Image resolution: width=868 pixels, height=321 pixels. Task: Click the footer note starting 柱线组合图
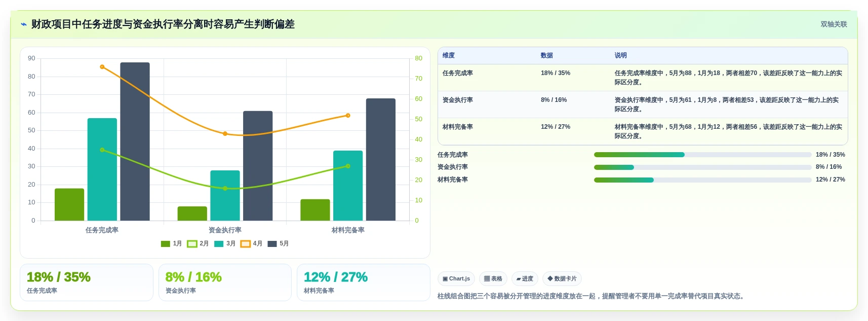pos(592,296)
